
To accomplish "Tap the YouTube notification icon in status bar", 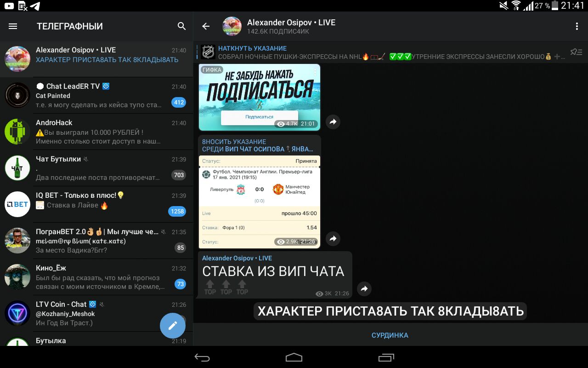I will coord(9,6).
